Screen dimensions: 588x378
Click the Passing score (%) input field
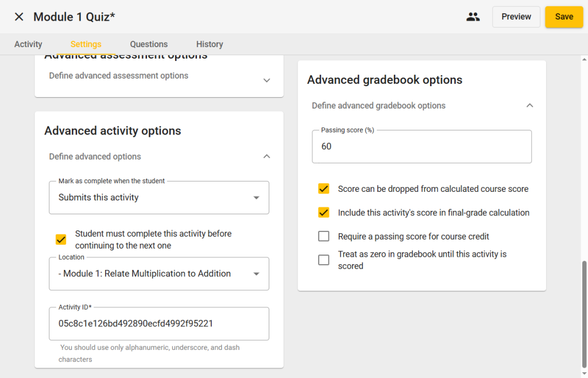pyautogui.click(x=421, y=146)
